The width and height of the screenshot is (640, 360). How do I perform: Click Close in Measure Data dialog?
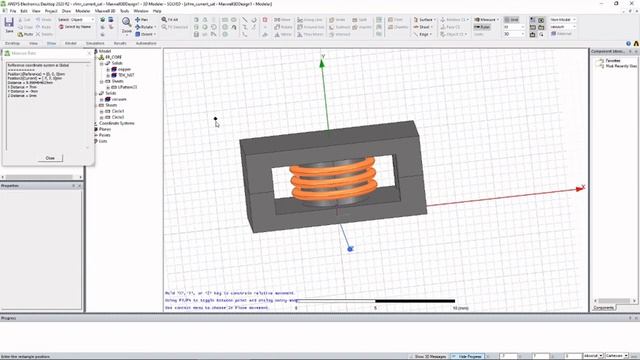tap(50, 158)
